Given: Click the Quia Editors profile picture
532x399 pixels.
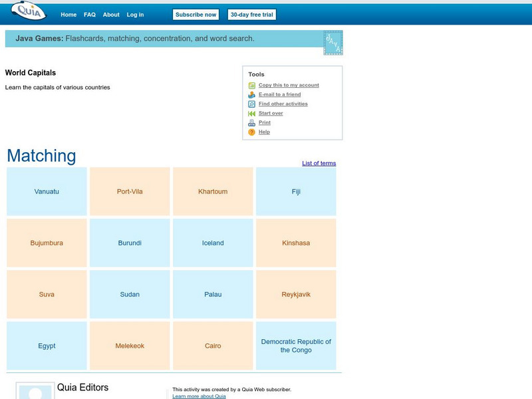Looking at the screenshot, I should pyautogui.click(x=35, y=391).
